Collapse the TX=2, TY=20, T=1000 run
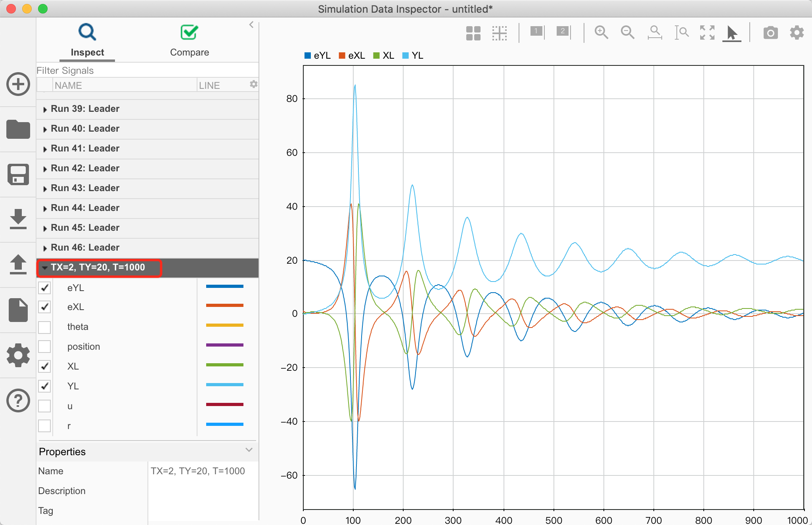812x525 pixels. coord(45,268)
